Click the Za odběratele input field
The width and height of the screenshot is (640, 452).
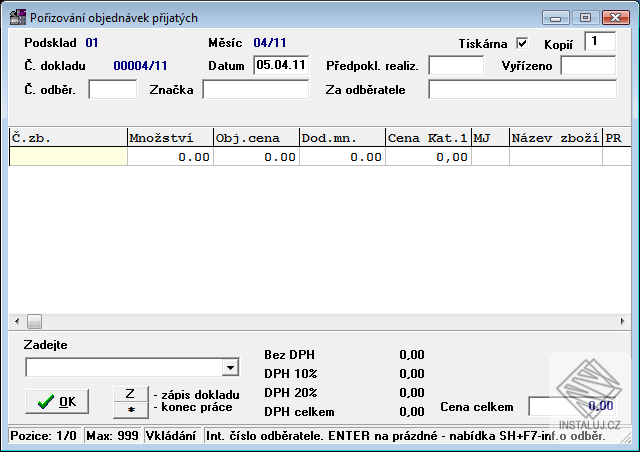pyautogui.click(x=522, y=89)
